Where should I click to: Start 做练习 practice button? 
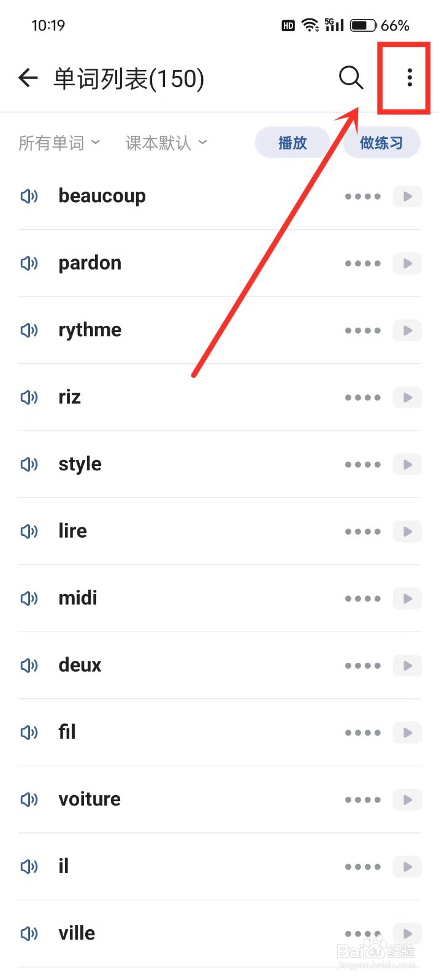(381, 143)
